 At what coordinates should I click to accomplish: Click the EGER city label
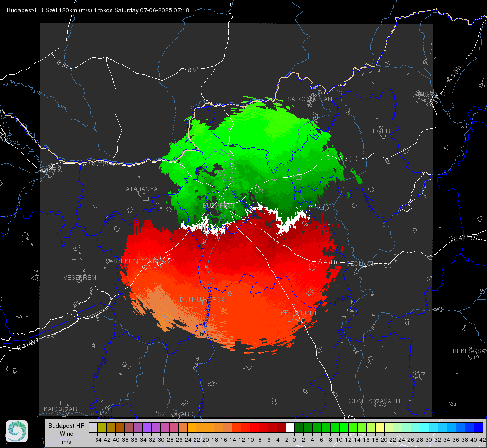coord(381,131)
